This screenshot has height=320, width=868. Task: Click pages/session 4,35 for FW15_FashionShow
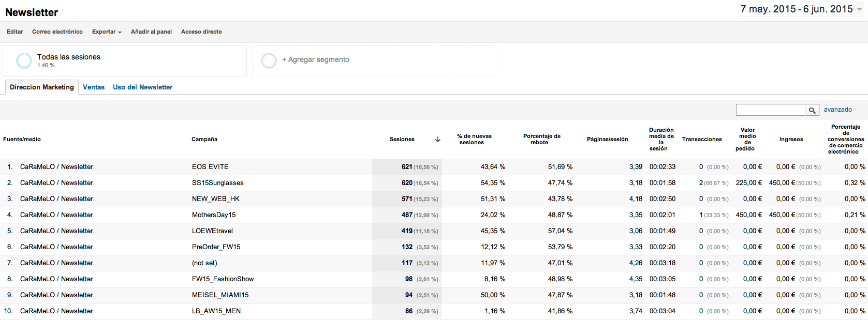click(x=636, y=279)
